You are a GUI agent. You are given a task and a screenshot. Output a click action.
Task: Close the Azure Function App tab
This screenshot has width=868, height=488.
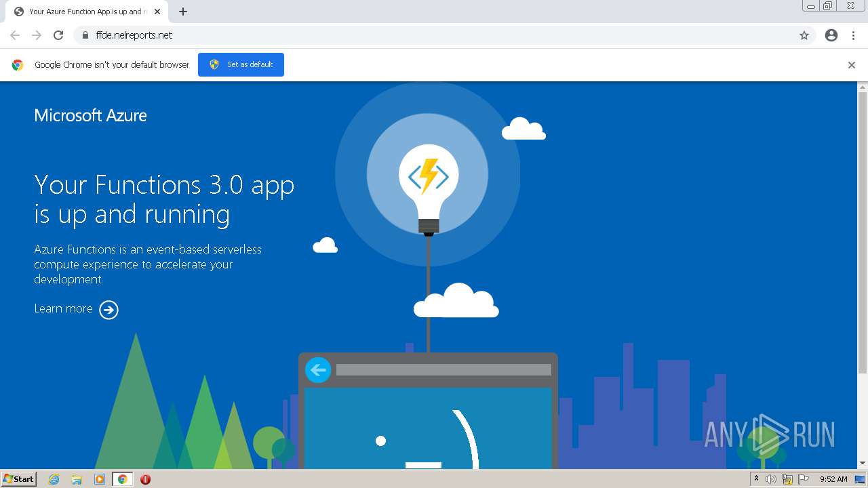(x=157, y=12)
